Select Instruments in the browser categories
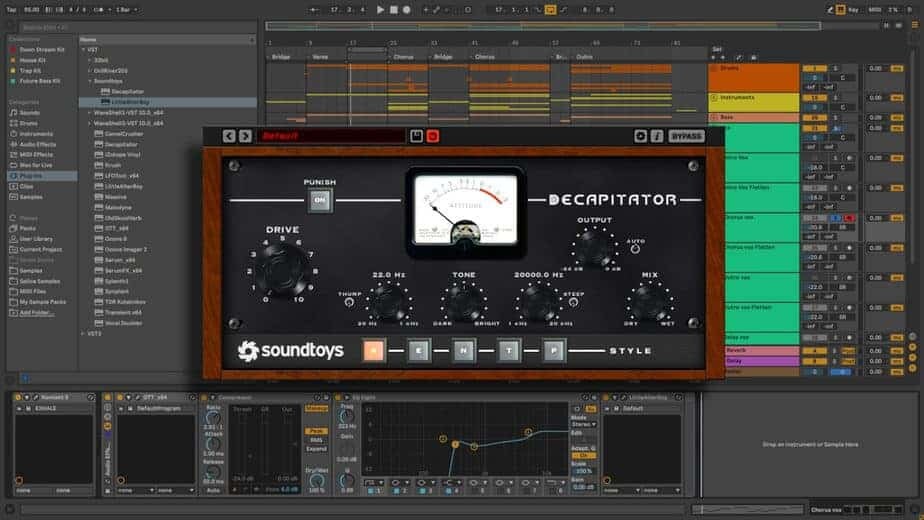Viewport: 924px width, 520px height. 36,134
